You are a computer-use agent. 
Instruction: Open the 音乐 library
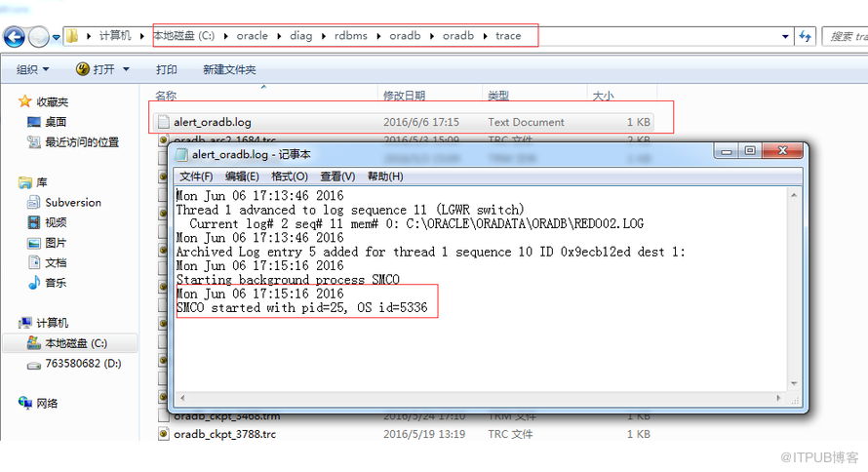tap(47, 283)
